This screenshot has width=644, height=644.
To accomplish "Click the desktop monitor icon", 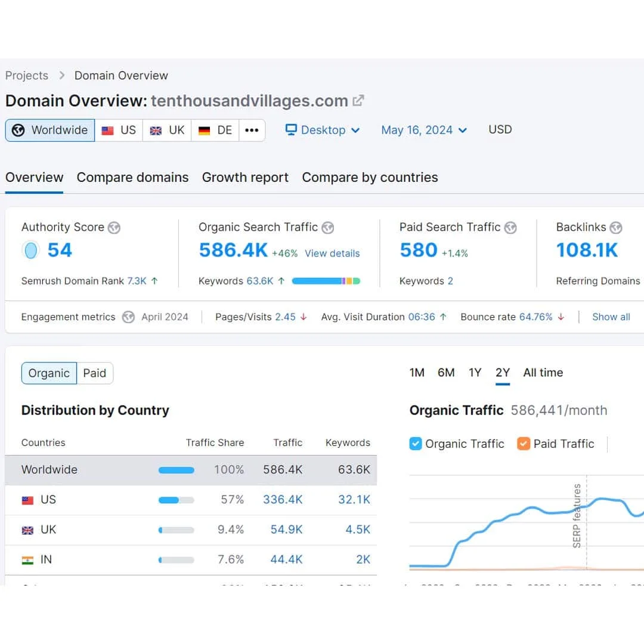I will pyautogui.click(x=291, y=130).
